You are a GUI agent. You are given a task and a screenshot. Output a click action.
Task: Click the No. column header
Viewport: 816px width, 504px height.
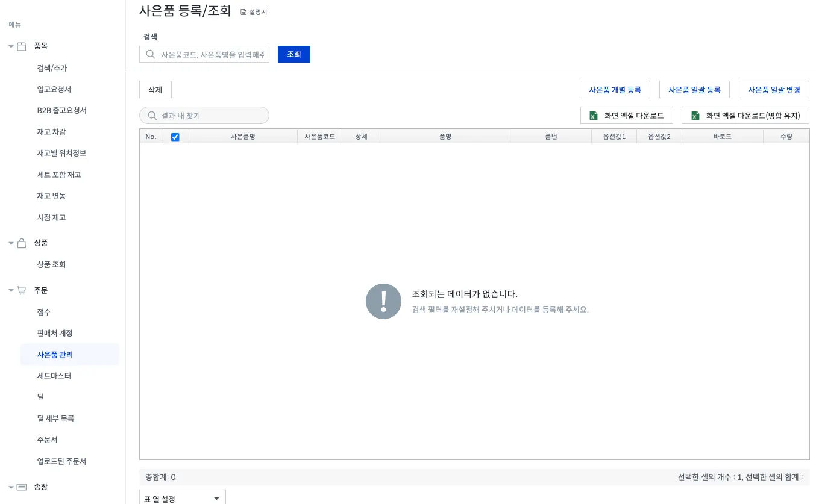(151, 137)
